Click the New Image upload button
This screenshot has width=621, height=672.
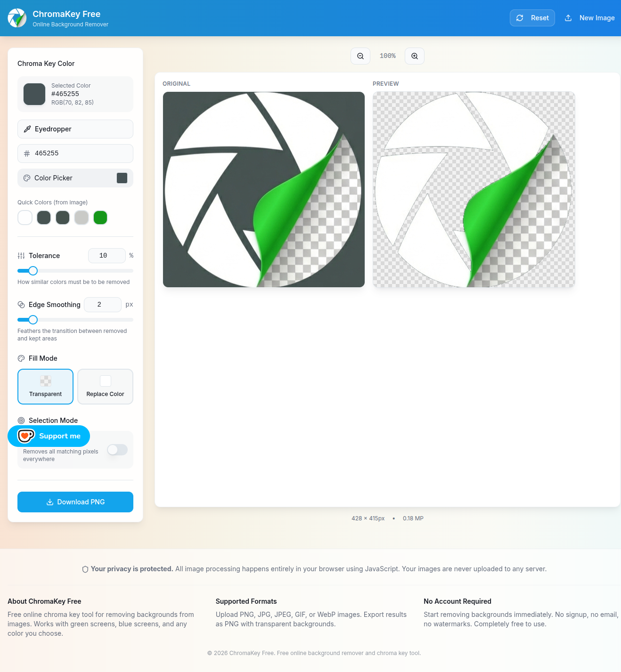(x=589, y=18)
